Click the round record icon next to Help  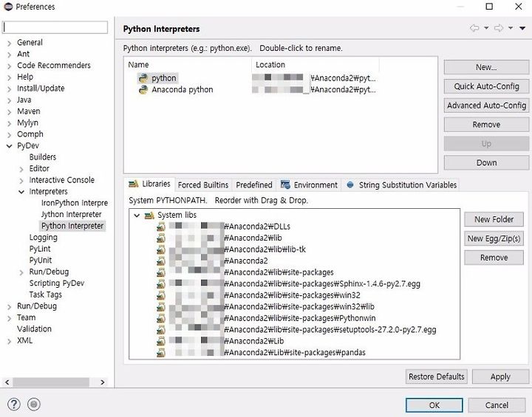click(x=33, y=404)
